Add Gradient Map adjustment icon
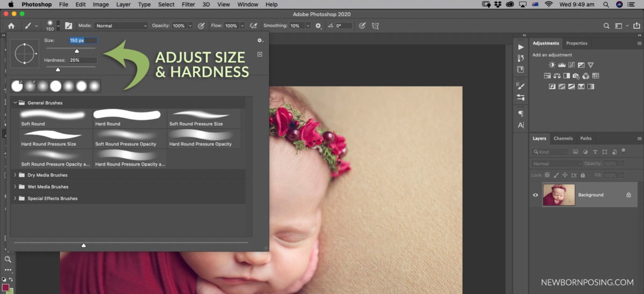This screenshot has width=644, height=294. [x=590, y=87]
